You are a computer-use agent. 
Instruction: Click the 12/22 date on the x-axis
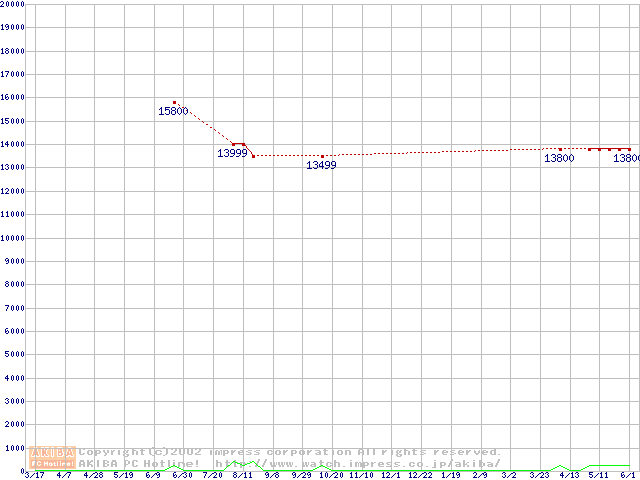pos(420,475)
